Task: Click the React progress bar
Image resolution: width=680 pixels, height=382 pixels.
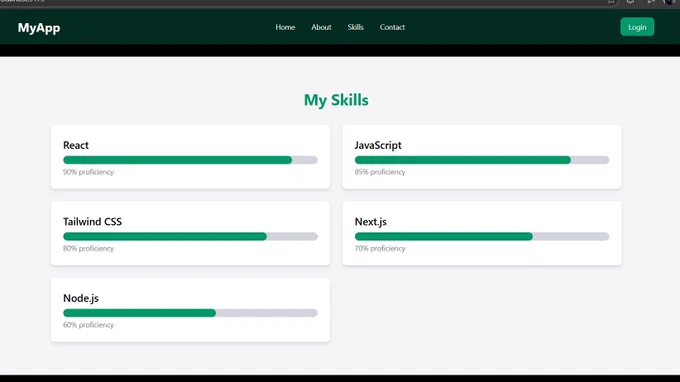Action: pyautogui.click(x=190, y=160)
